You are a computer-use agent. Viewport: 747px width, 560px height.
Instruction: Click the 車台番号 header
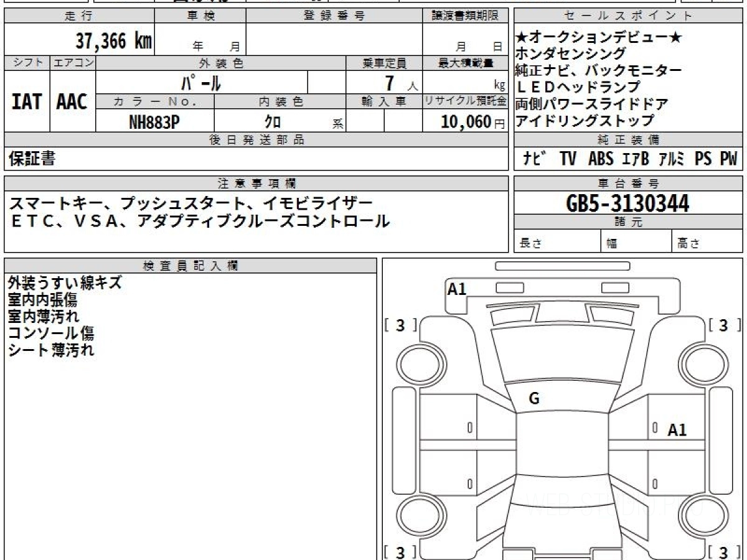(x=628, y=184)
